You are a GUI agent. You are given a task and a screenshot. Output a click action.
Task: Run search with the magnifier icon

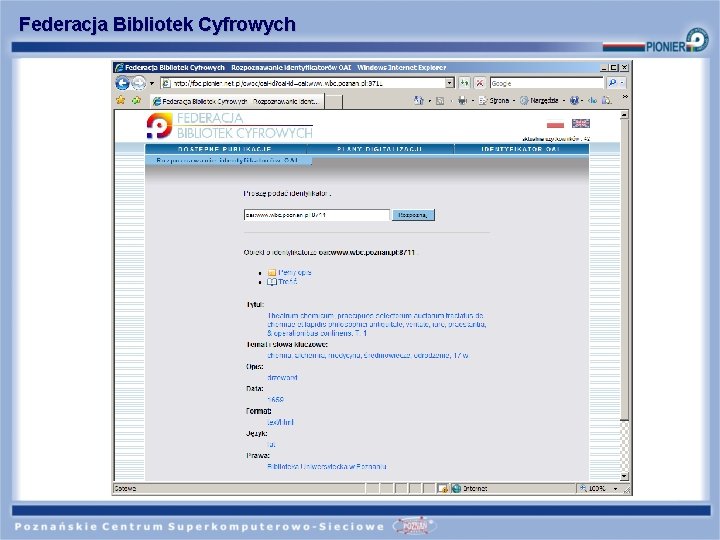point(612,83)
